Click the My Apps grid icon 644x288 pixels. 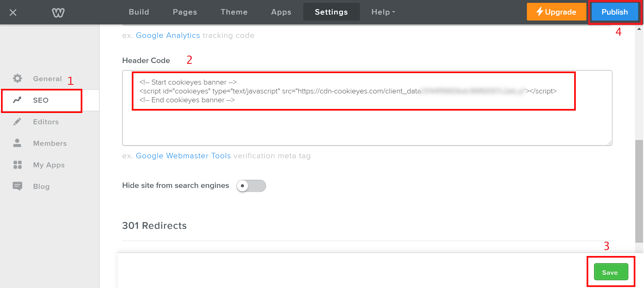pyautogui.click(x=17, y=165)
